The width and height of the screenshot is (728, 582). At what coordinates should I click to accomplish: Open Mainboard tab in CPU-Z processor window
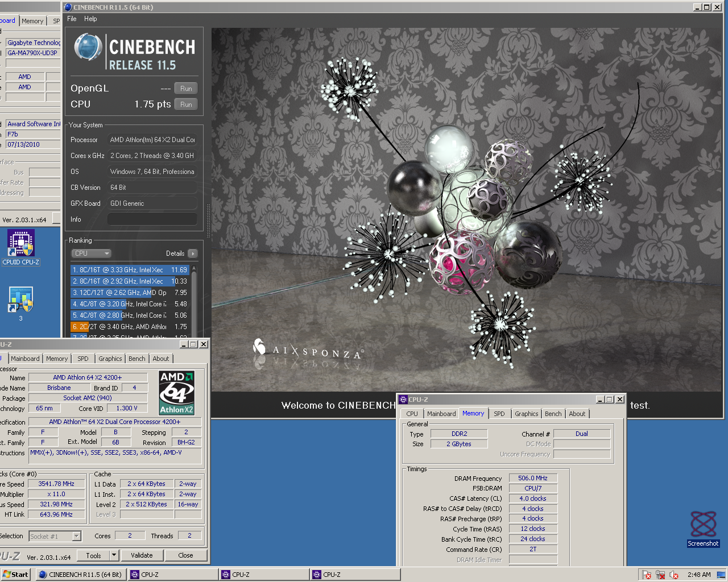25,359
